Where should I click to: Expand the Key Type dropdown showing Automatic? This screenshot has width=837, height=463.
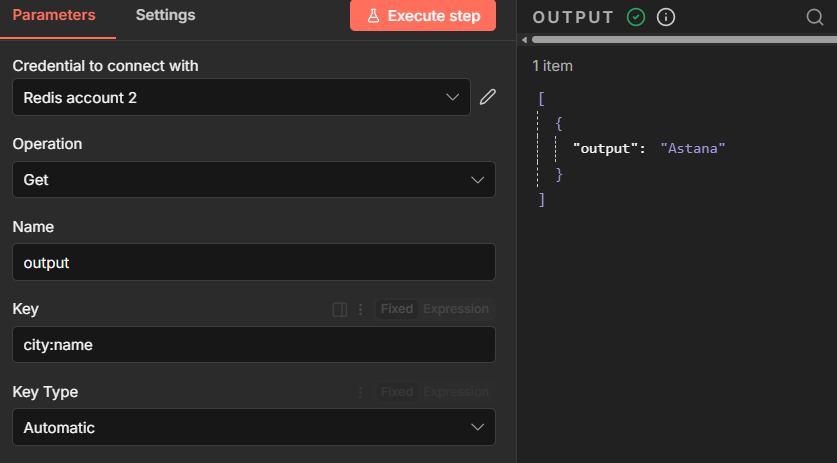coord(254,427)
